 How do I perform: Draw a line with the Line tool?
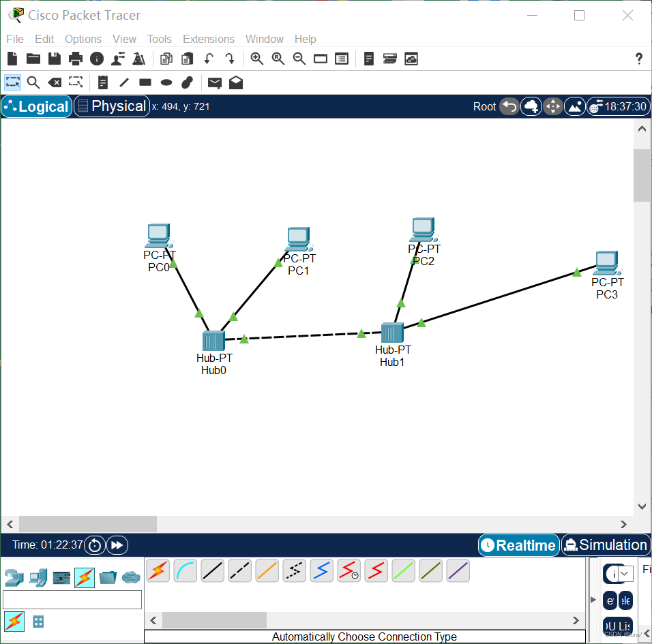[x=124, y=82]
